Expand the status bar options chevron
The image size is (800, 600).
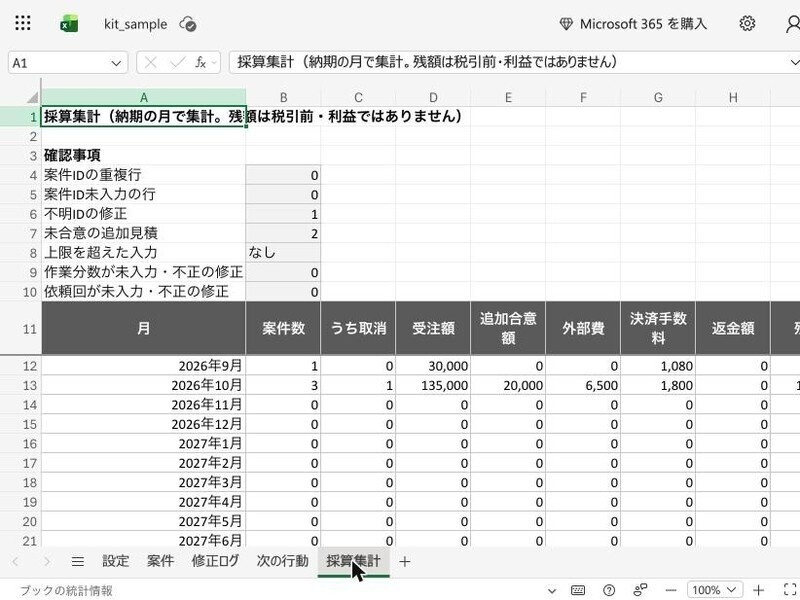(552, 591)
